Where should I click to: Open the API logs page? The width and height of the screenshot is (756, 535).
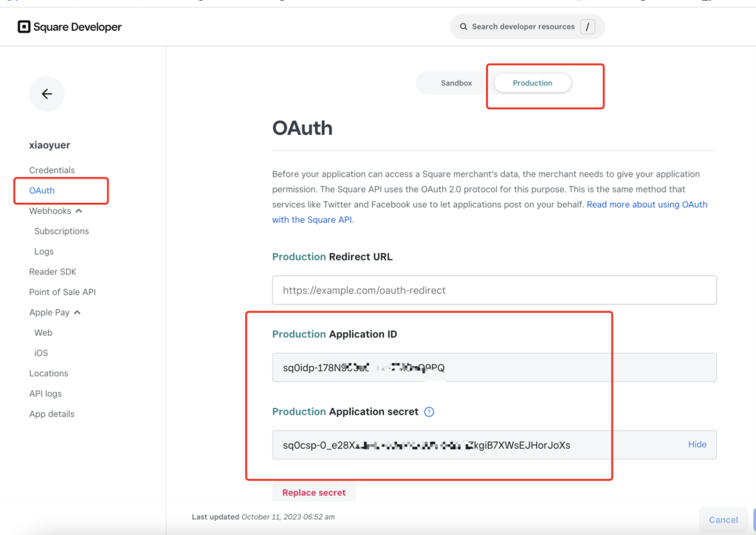45,393
